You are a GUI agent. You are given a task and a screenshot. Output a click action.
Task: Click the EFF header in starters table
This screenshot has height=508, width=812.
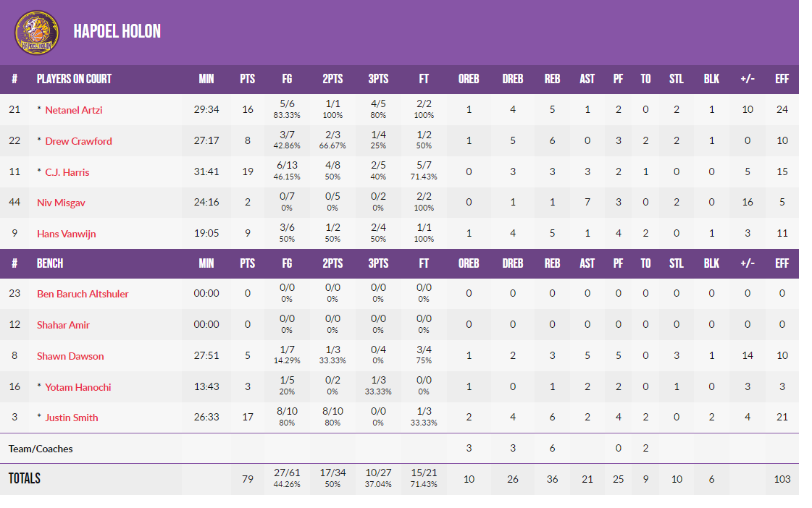click(782, 79)
